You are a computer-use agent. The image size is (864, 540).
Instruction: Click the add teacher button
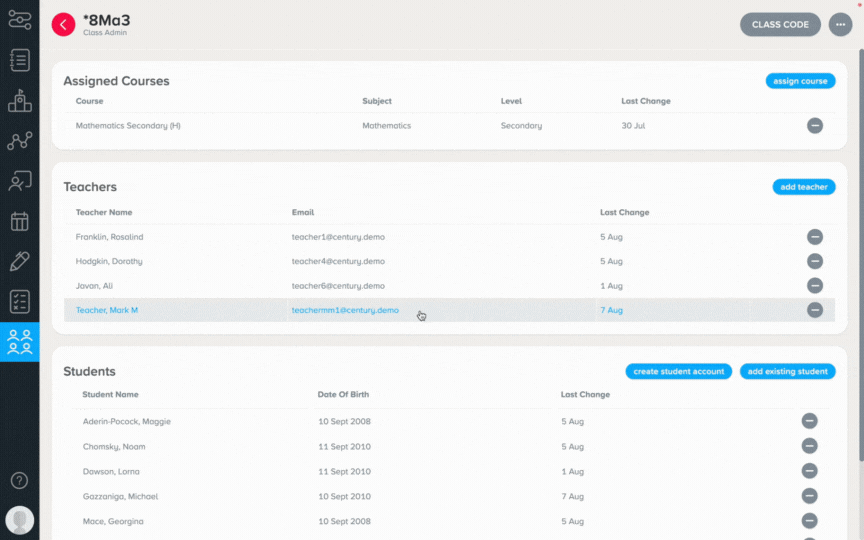tap(804, 187)
